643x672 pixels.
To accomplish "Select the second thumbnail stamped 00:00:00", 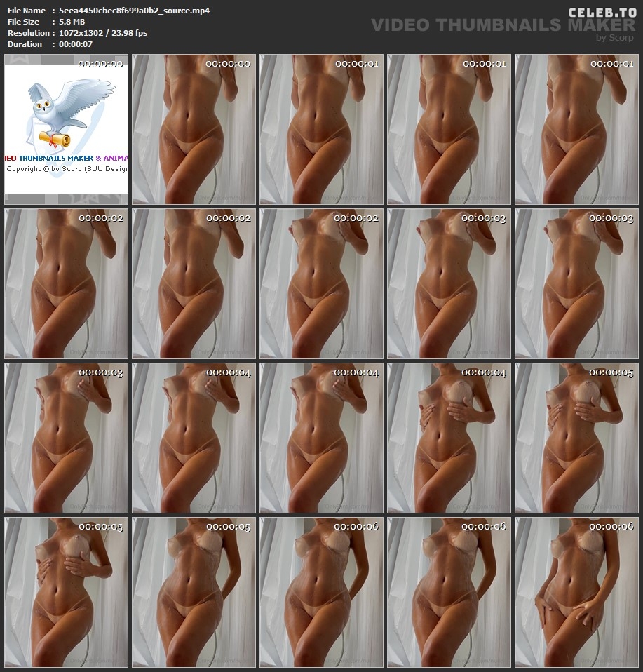I will pyautogui.click(x=194, y=129).
